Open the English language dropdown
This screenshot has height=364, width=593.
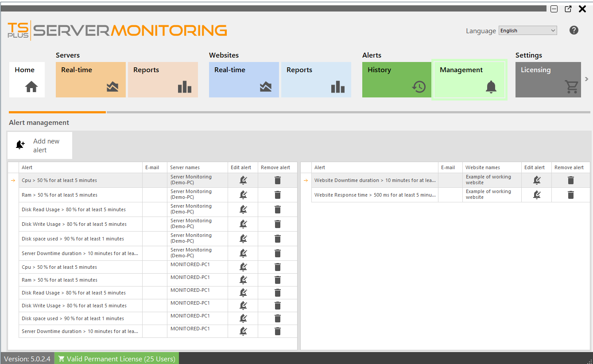(x=527, y=30)
